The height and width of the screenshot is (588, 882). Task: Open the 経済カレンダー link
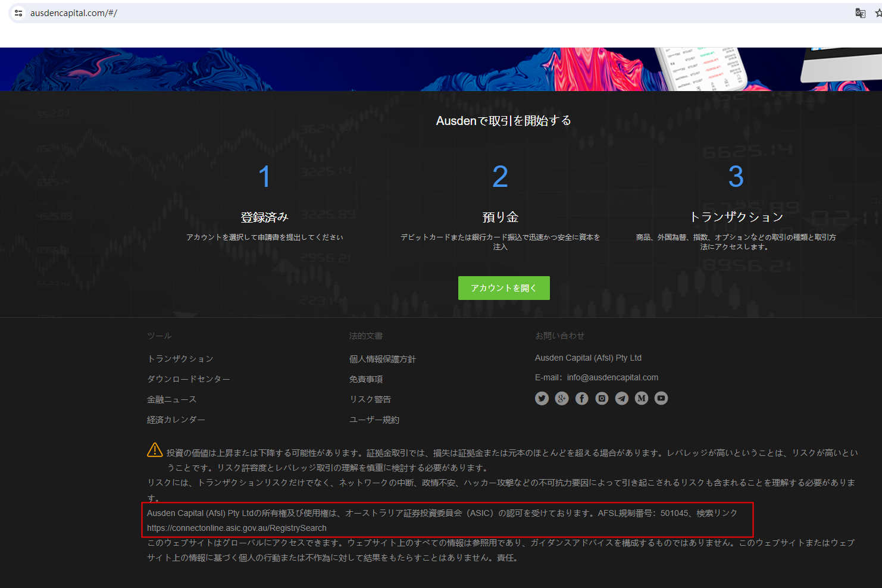(176, 420)
